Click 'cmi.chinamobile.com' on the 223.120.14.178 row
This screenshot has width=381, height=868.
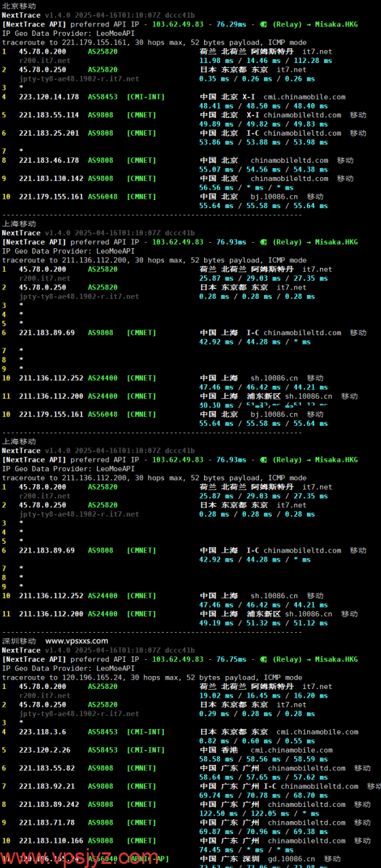pos(304,97)
